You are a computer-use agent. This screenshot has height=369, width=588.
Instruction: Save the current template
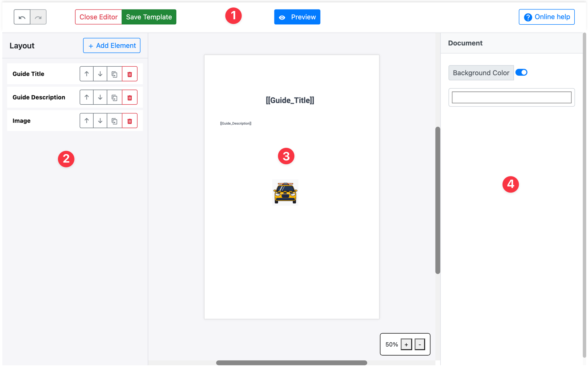pos(149,17)
